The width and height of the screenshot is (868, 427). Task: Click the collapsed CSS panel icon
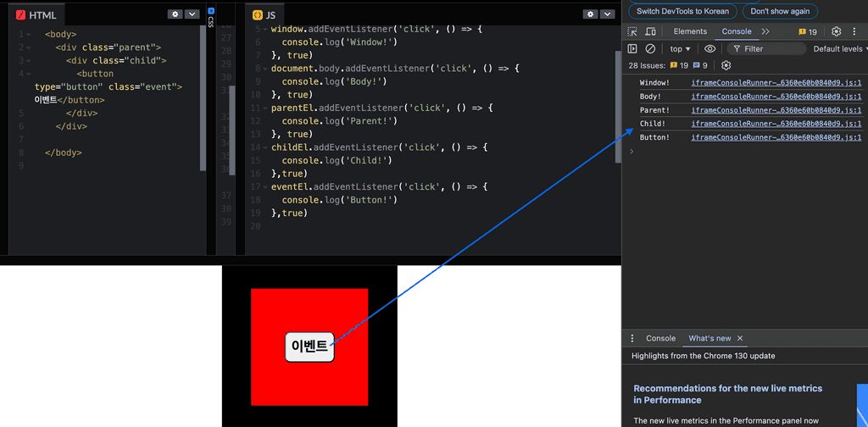[211, 10]
